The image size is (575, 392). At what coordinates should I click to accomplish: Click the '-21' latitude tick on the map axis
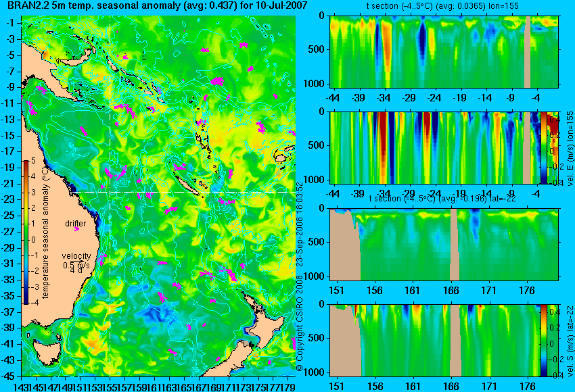click(x=8, y=184)
